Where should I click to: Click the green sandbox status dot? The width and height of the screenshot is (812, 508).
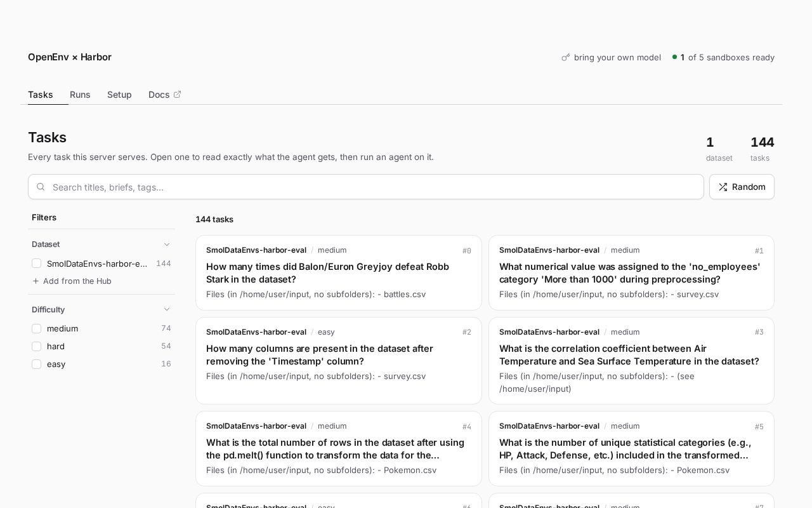pos(674,57)
